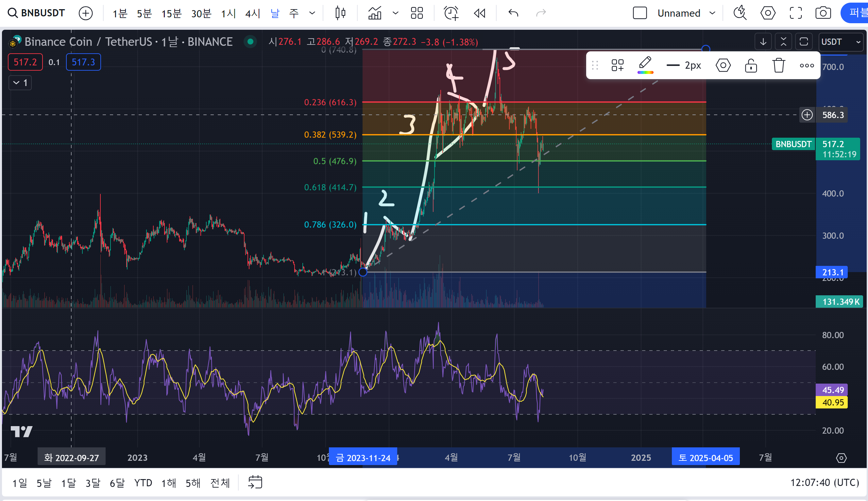
Task: Create a new alert
Action: (451, 13)
